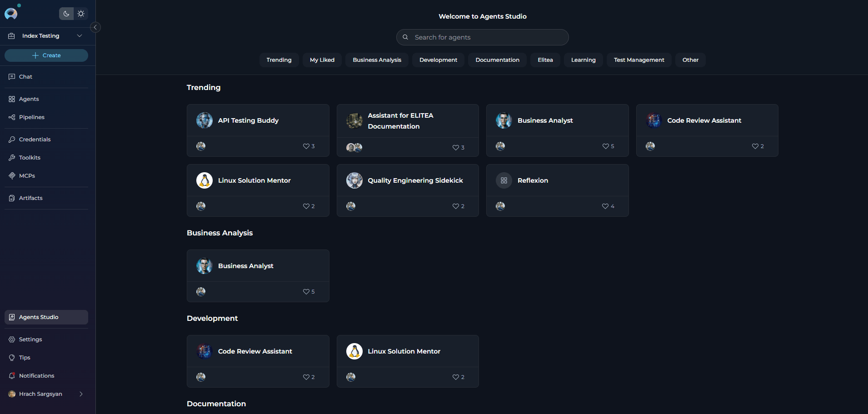
Task: Open the Pipelines section
Action: (31, 117)
